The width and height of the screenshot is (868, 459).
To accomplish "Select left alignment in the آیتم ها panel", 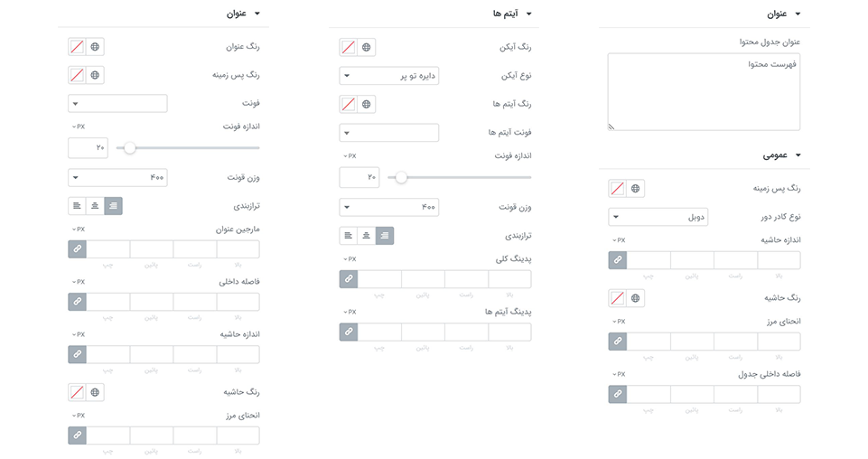I will tap(349, 236).
